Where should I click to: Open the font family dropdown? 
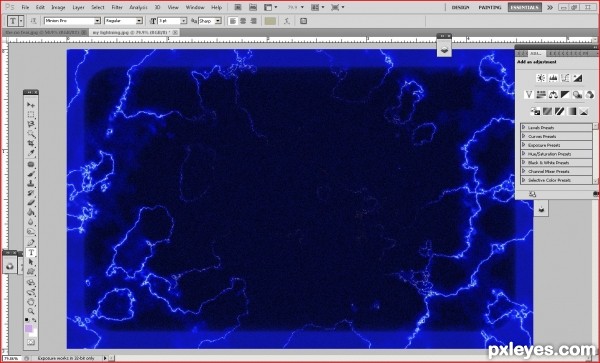[x=98, y=21]
